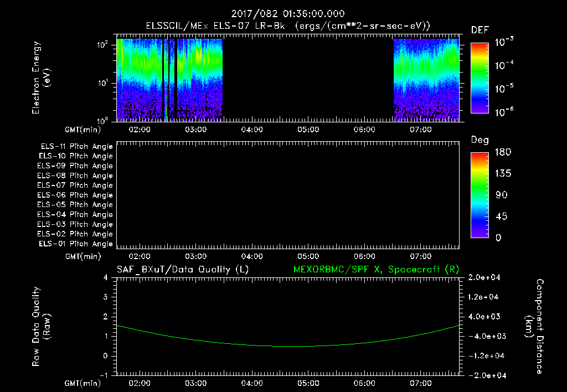The width and height of the screenshot is (567, 392).
Task: Click the 10^-6 DEF colorbar value
Action: click(504, 112)
